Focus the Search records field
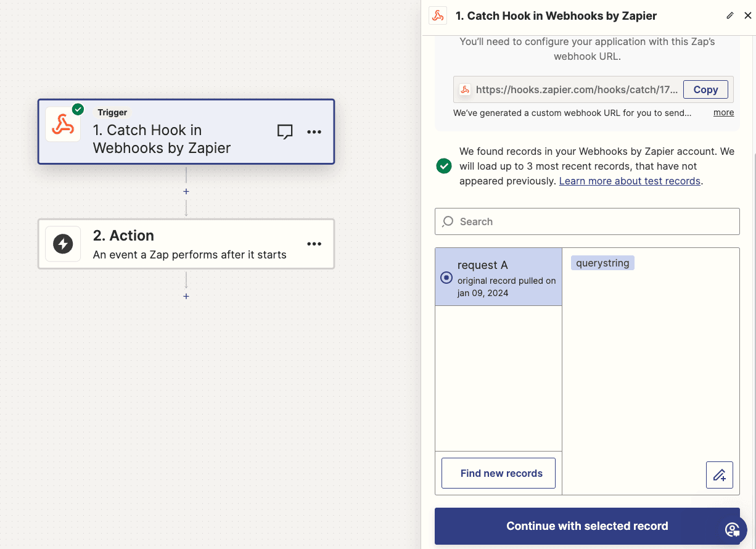 tap(587, 221)
